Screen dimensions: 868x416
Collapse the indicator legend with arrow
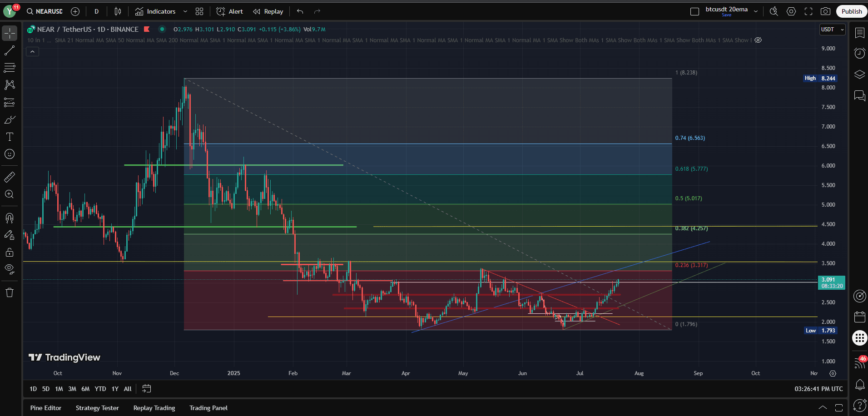click(x=32, y=52)
